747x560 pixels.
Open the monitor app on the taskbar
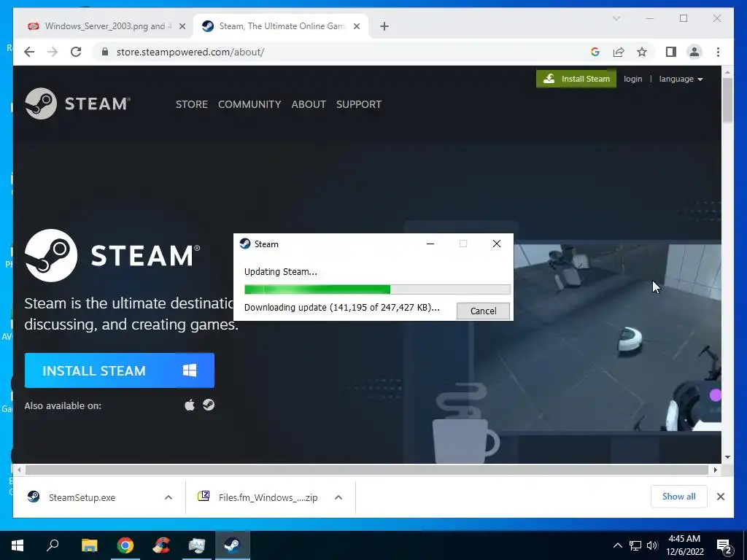197,545
